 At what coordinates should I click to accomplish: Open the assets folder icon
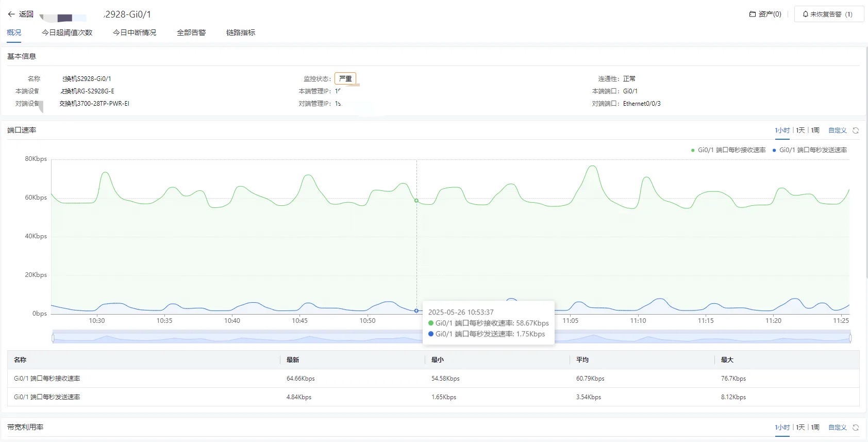(753, 14)
